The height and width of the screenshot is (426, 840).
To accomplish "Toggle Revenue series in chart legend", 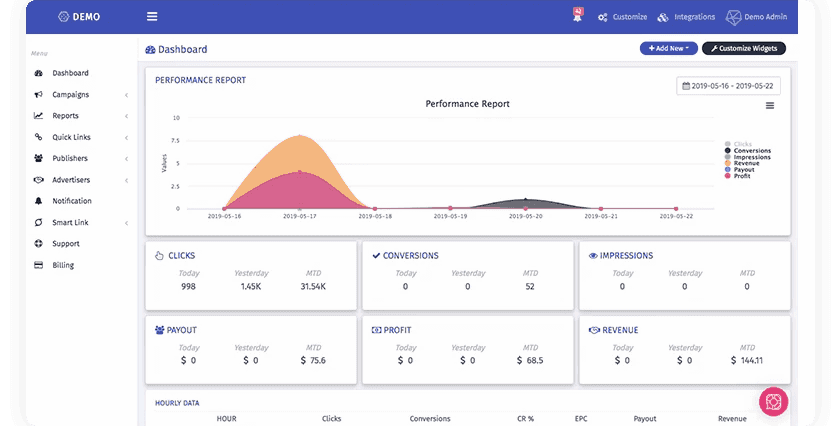I will 742,163.
